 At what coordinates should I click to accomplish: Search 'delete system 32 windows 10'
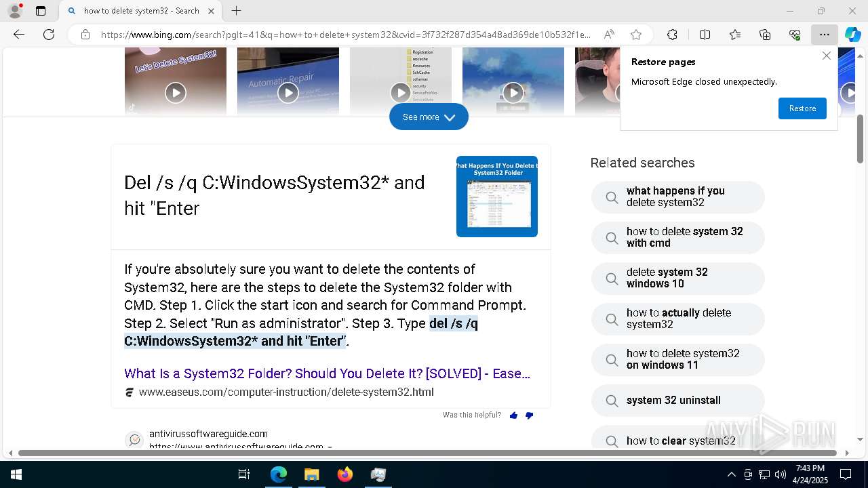pos(678,278)
